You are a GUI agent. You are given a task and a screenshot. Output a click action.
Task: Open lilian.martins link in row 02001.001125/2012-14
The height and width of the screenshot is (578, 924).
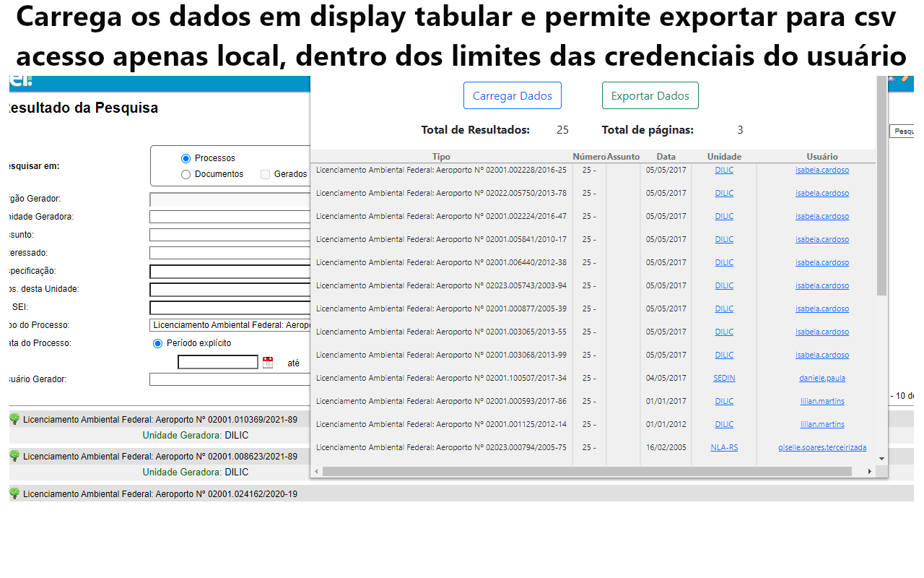822,424
